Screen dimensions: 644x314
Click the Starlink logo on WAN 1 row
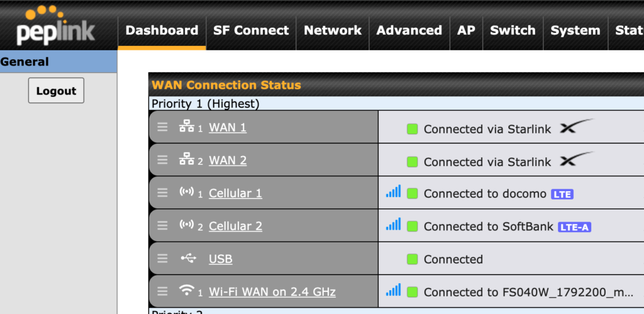(576, 126)
